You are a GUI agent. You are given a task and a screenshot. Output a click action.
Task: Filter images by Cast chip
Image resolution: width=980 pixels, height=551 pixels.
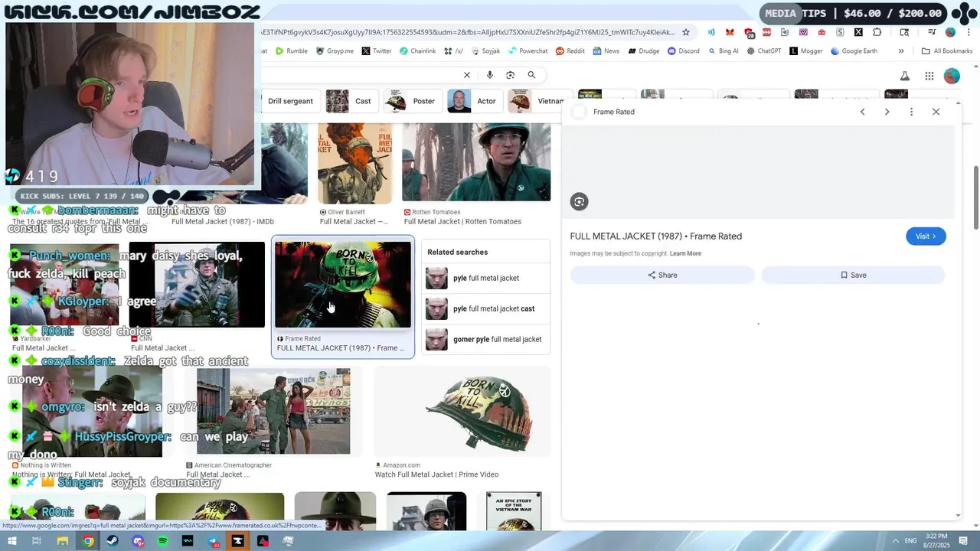pyautogui.click(x=351, y=101)
